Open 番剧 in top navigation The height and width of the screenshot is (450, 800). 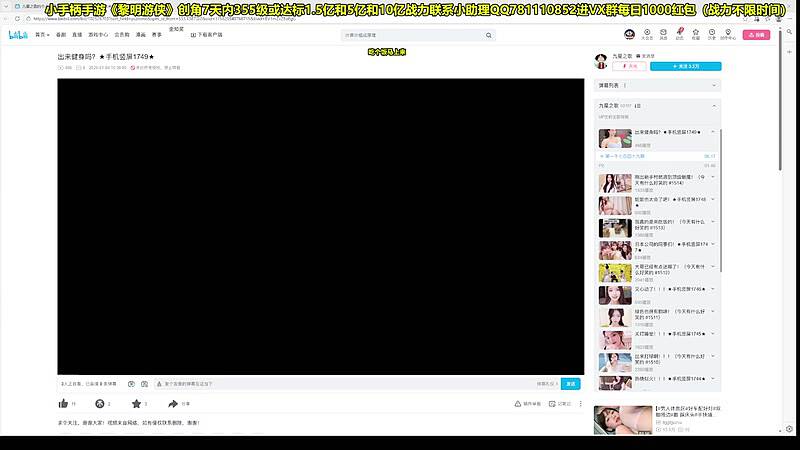61,34
